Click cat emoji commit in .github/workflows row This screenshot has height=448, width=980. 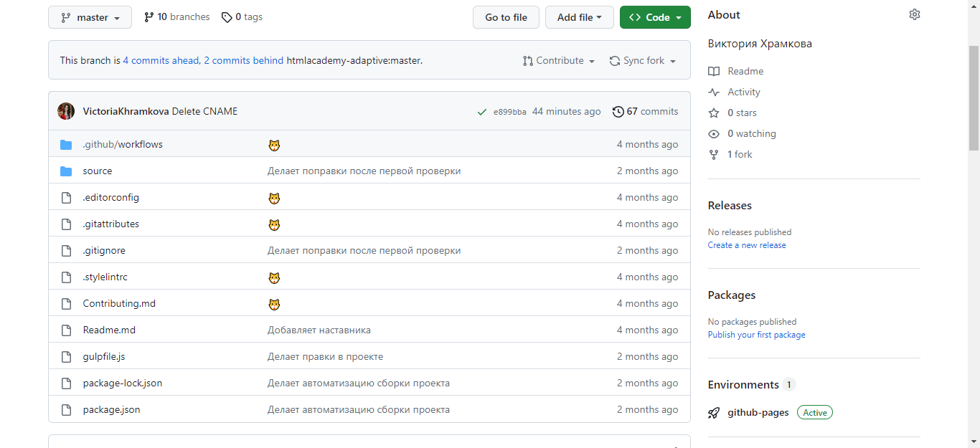click(x=274, y=145)
